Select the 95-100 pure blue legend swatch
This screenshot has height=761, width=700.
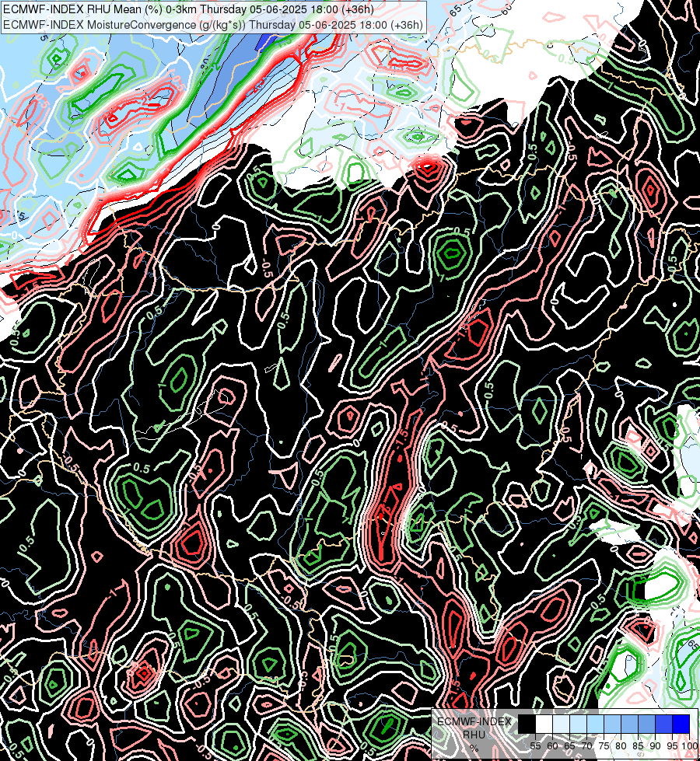tap(681, 724)
